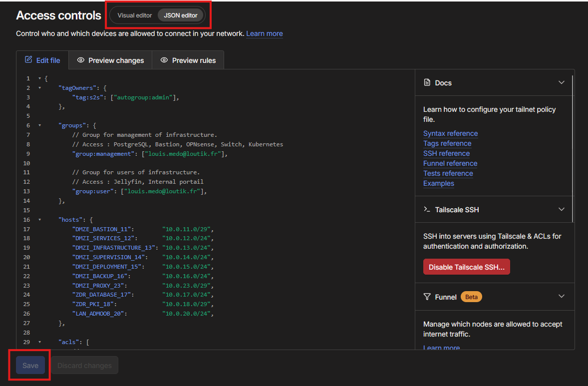Open the Tags reference link
The image size is (588, 386).
[x=447, y=143]
